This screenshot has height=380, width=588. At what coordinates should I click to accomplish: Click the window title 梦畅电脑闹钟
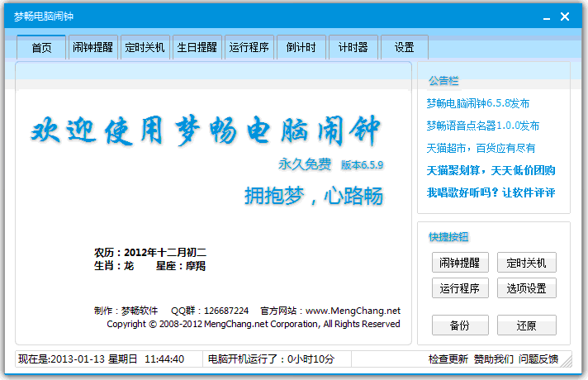click(x=44, y=17)
